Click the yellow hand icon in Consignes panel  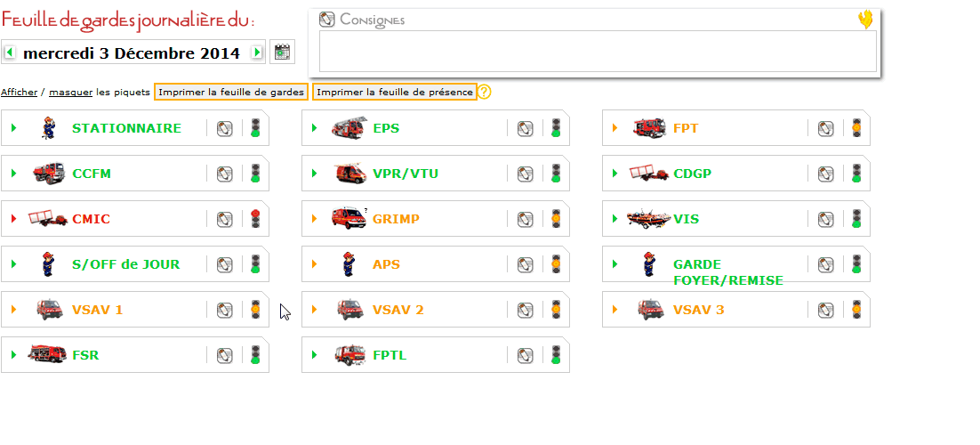(865, 20)
